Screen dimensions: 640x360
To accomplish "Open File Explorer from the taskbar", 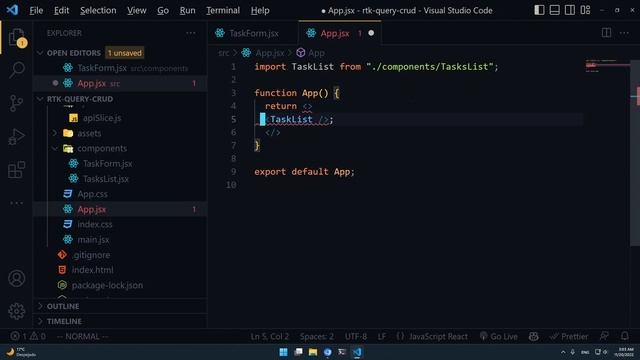I will click(313, 352).
